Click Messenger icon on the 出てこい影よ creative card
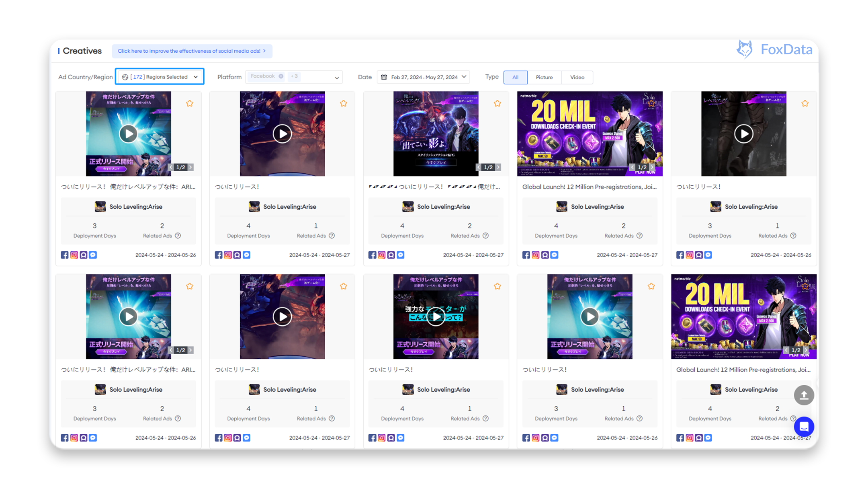This screenshot has width=868, height=489. (400, 255)
